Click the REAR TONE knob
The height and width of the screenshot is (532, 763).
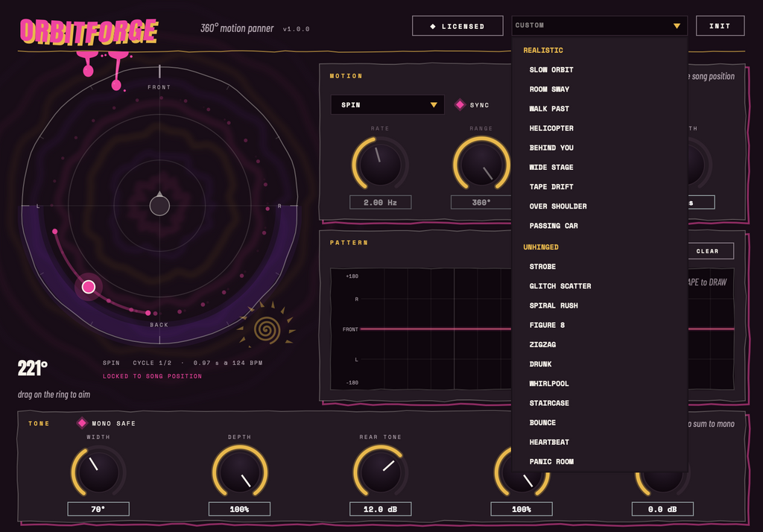(381, 472)
